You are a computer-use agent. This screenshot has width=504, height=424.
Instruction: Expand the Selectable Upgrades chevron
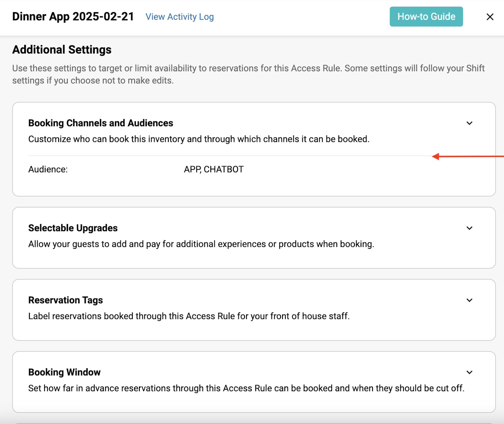469,228
